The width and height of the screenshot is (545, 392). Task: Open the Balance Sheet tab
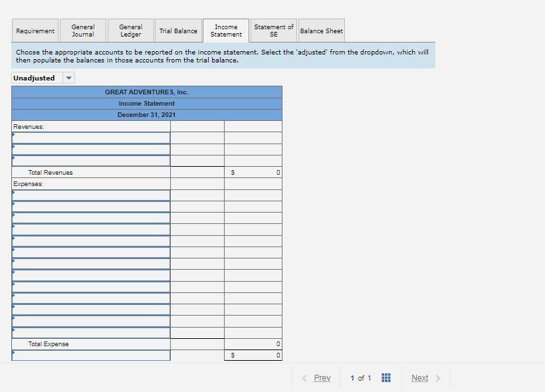tap(321, 30)
